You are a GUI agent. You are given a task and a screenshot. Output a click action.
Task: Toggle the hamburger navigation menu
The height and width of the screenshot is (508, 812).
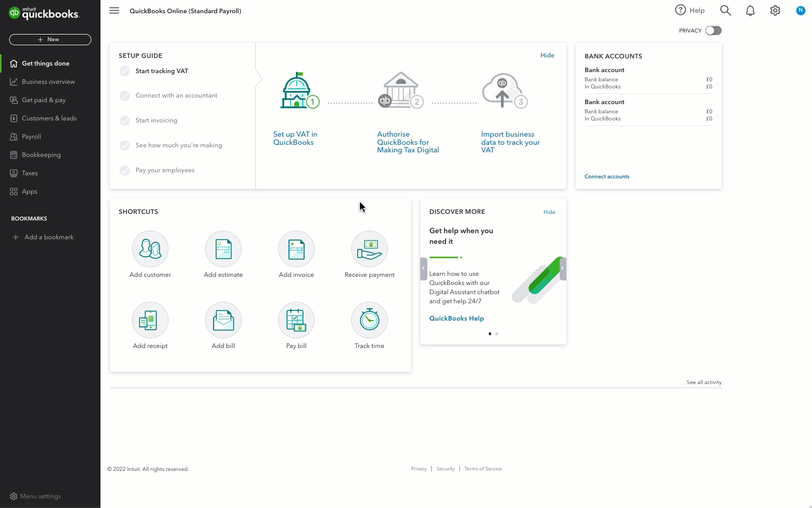pos(114,11)
